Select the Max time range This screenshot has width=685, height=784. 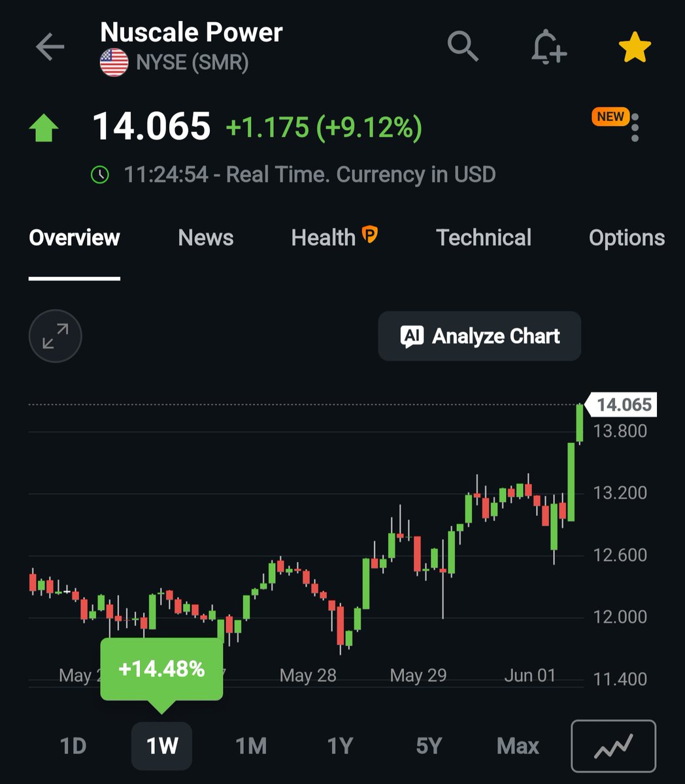point(518,745)
